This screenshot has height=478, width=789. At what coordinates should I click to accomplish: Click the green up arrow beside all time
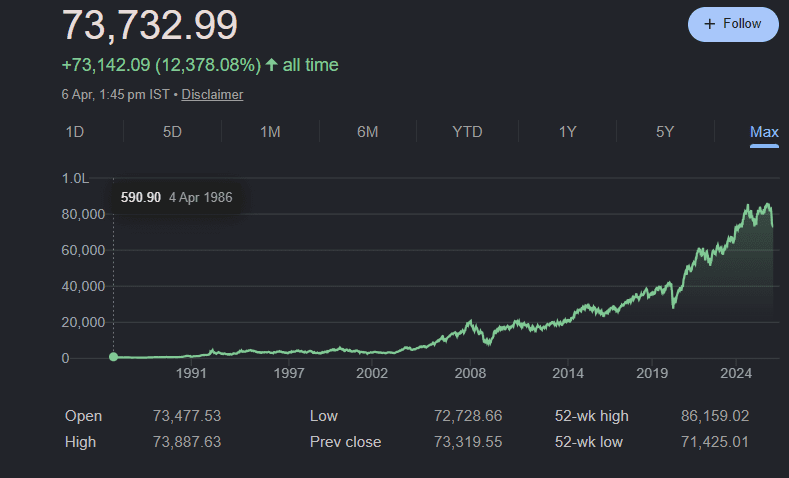pos(271,65)
